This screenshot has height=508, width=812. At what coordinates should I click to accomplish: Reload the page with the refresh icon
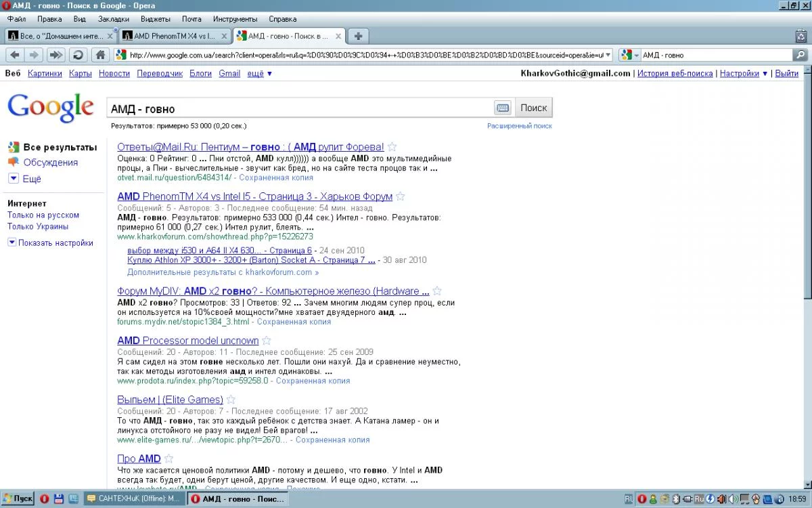pyautogui.click(x=77, y=55)
